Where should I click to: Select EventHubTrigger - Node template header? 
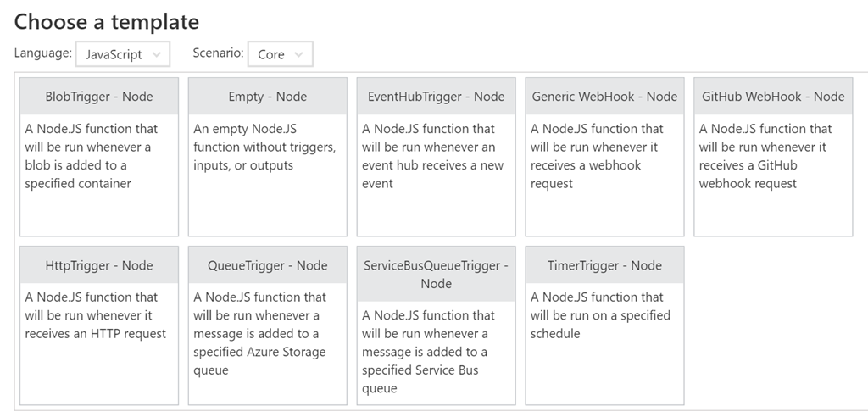(436, 97)
